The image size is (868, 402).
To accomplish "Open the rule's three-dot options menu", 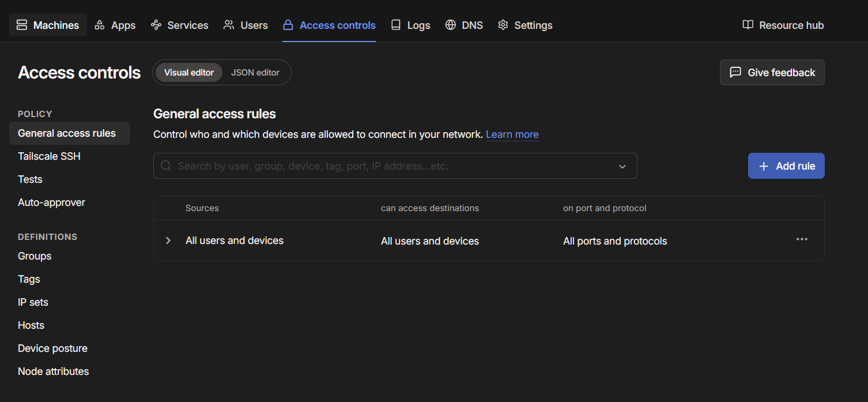I will [802, 239].
